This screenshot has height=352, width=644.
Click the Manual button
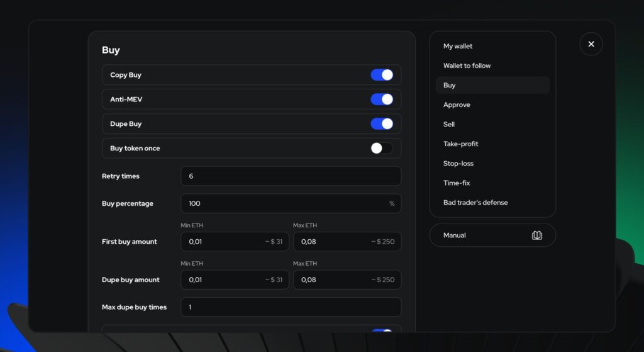pyautogui.click(x=492, y=236)
